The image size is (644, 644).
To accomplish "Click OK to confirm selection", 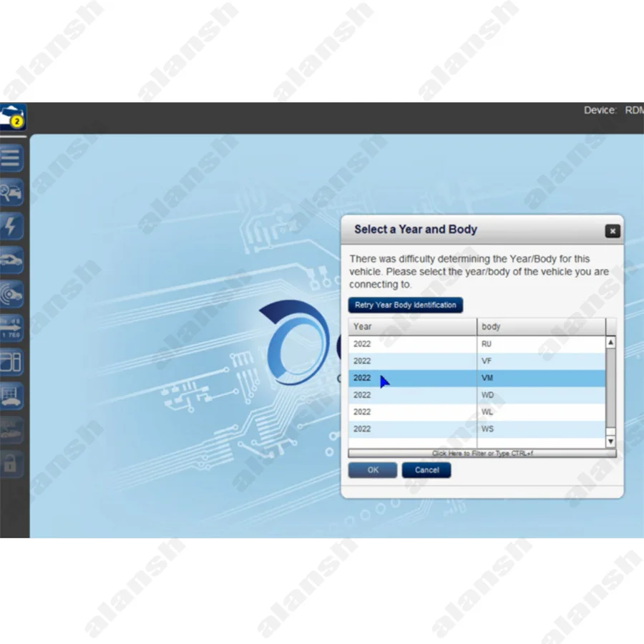I will [x=373, y=470].
